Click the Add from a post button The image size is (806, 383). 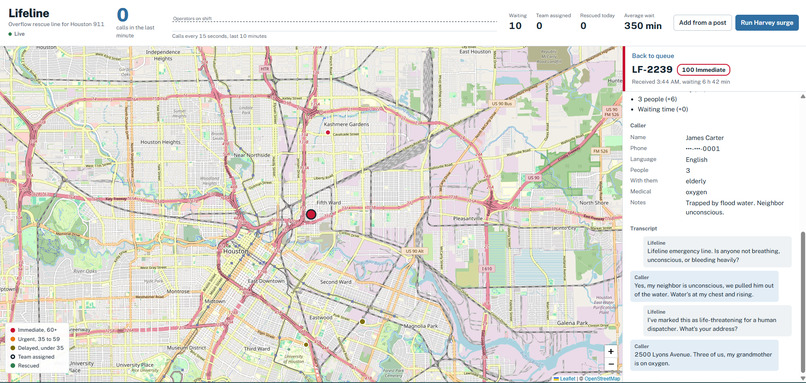(x=702, y=23)
